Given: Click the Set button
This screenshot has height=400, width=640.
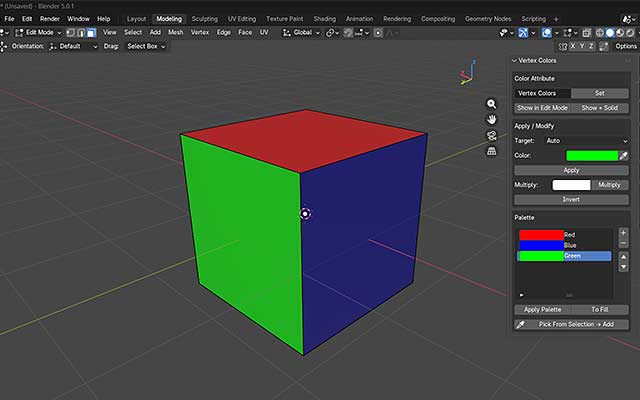Looking at the screenshot, I should pos(600,93).
